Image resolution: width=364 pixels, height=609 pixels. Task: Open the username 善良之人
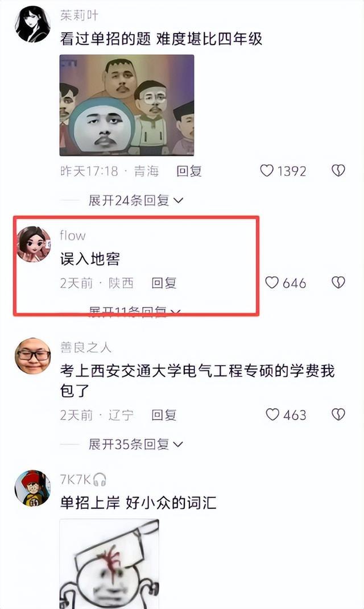pos(85,347)
